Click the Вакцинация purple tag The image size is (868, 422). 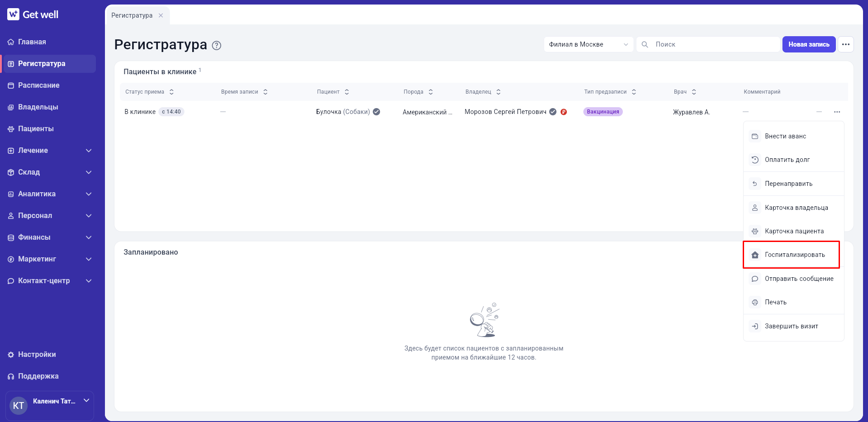pyautogui.click(x=602, y=112)
